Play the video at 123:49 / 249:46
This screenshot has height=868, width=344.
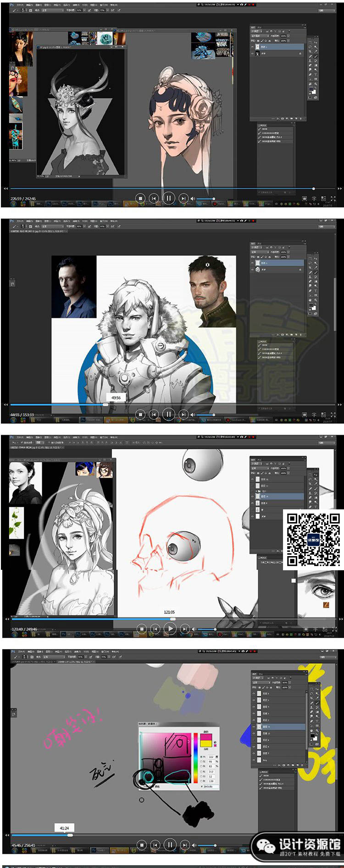click(x=170, y=629)
